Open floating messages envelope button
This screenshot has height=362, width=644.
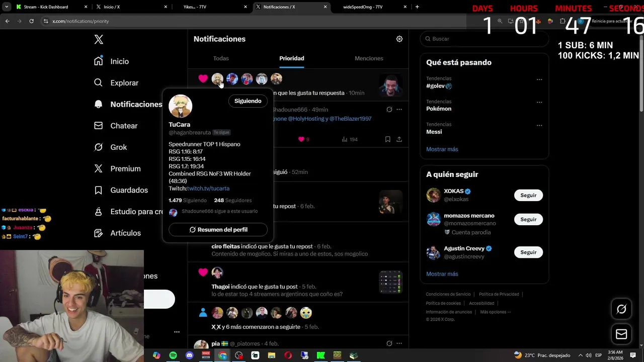point(621,334)
